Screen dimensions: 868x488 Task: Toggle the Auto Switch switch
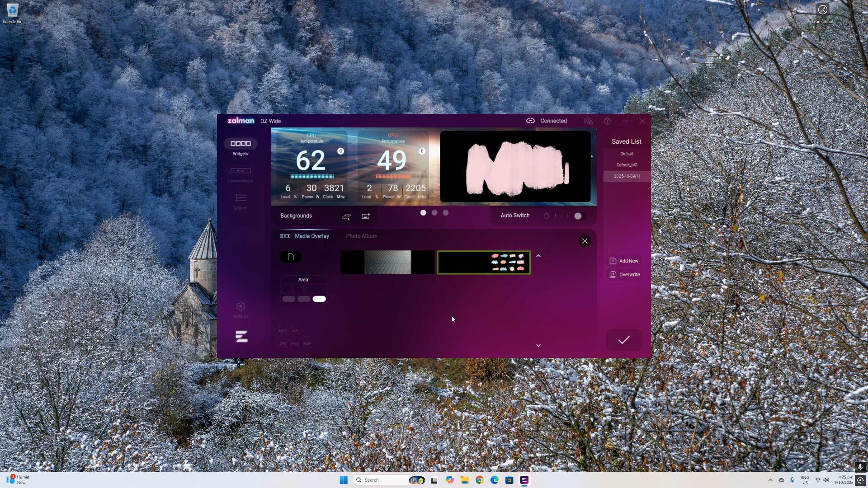click(x=580, y=216)
